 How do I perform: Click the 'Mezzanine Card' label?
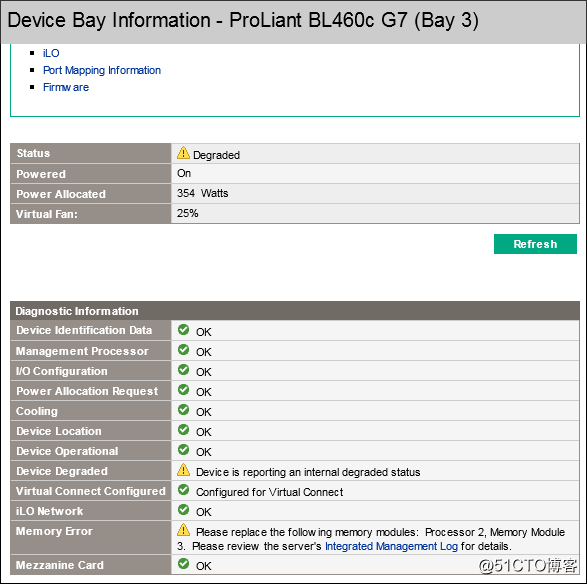point(60,565)
